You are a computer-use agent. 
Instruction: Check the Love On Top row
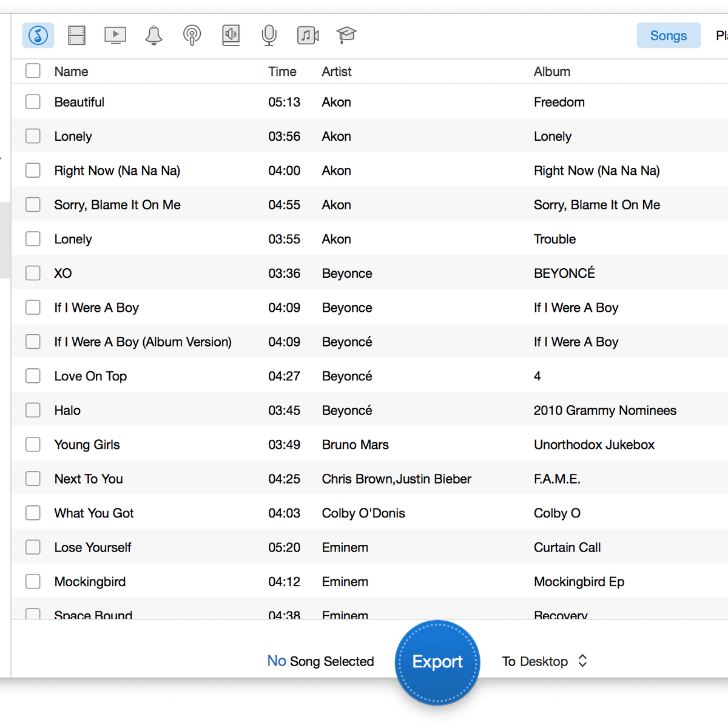[33, 376]
